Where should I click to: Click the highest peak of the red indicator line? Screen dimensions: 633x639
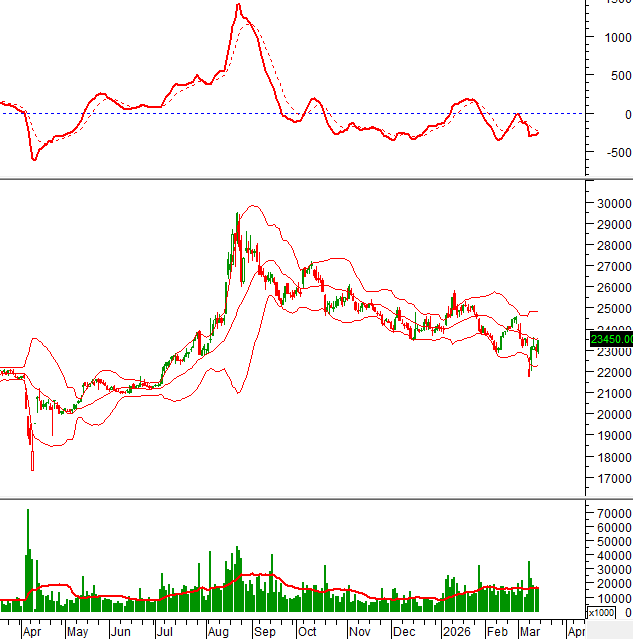[237, 6]
